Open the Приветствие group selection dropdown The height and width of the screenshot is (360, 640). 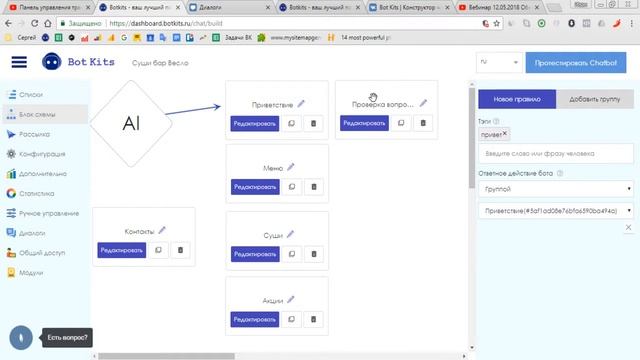tap(556, 211)
